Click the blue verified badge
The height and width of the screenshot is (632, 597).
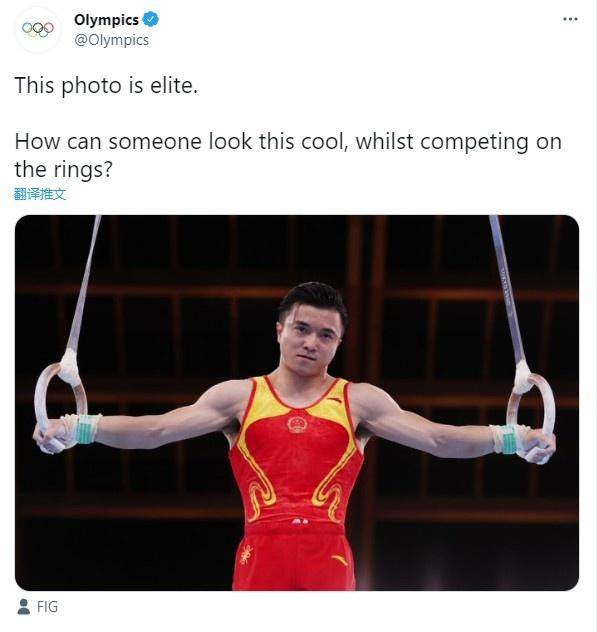(x=151, y=19)
